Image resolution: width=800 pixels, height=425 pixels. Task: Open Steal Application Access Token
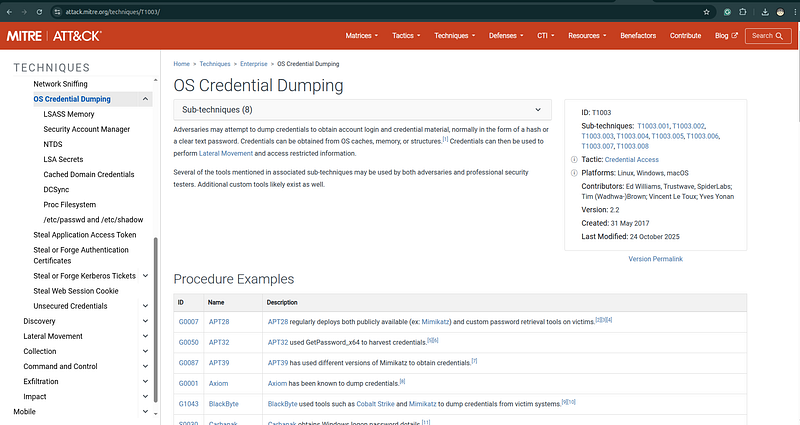point(85,235)
